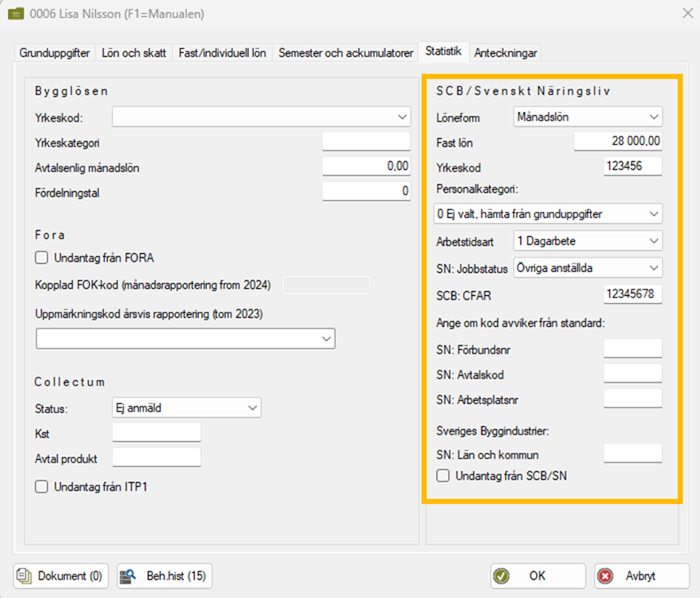
Task: Check Undantag från SCB/SN box
Action: tap(444, 476)
